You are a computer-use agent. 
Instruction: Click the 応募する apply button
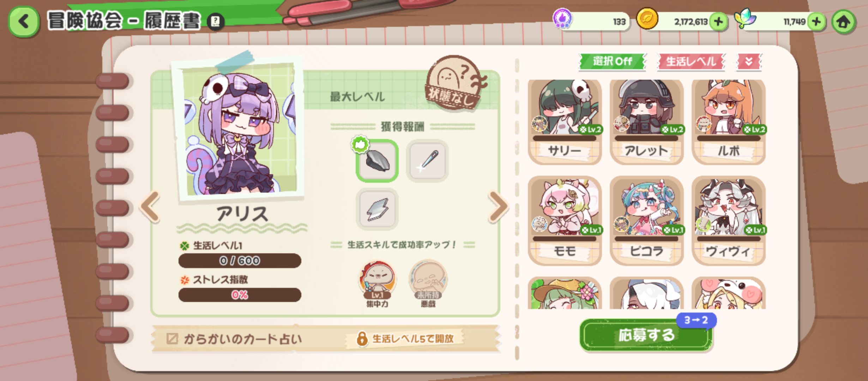click(646, 335)
